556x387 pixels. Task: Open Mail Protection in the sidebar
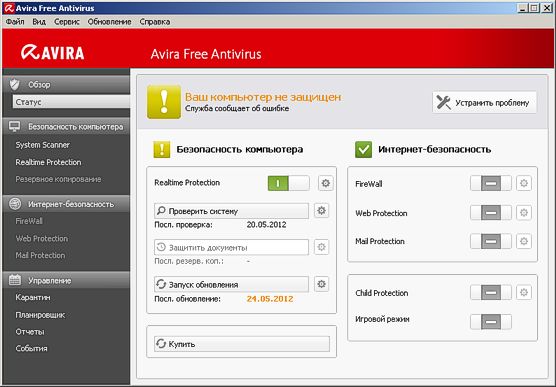coord(40,255)
